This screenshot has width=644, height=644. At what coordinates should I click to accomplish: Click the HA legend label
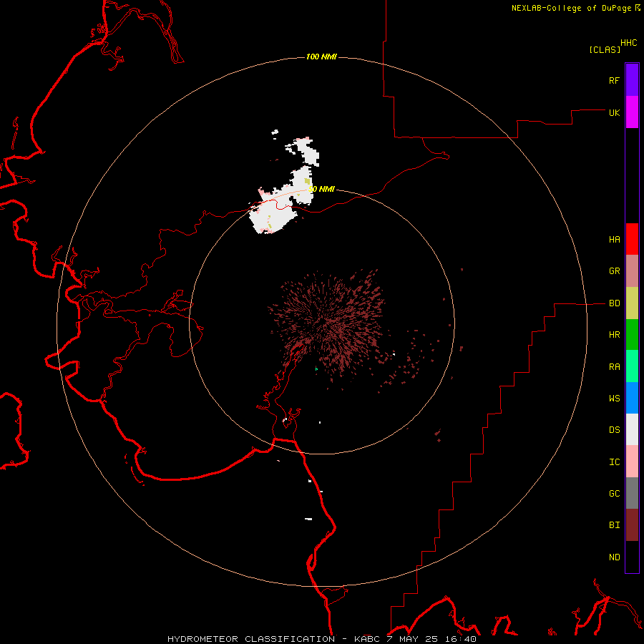(x=614, y=240)
